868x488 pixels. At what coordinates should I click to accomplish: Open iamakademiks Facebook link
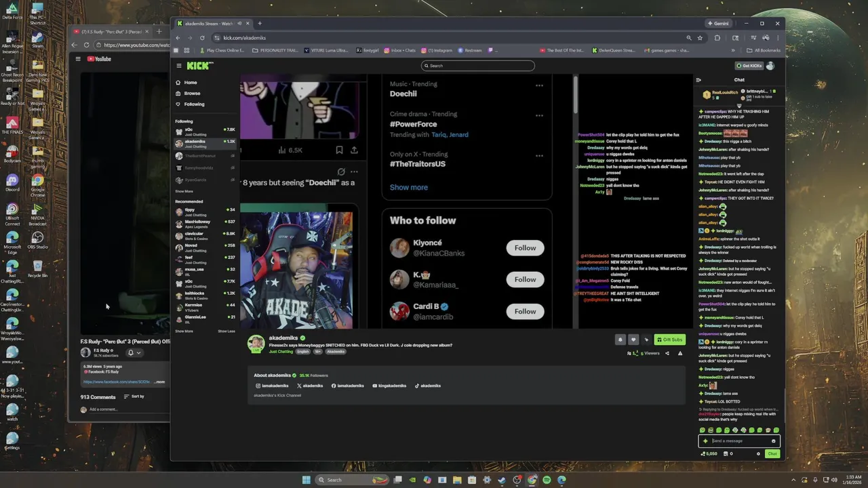348,386
